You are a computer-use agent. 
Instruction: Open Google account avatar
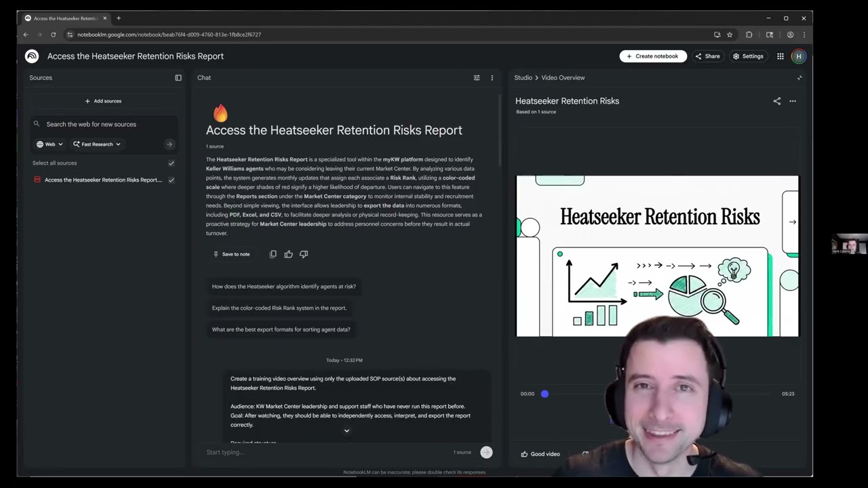point(799,56)
